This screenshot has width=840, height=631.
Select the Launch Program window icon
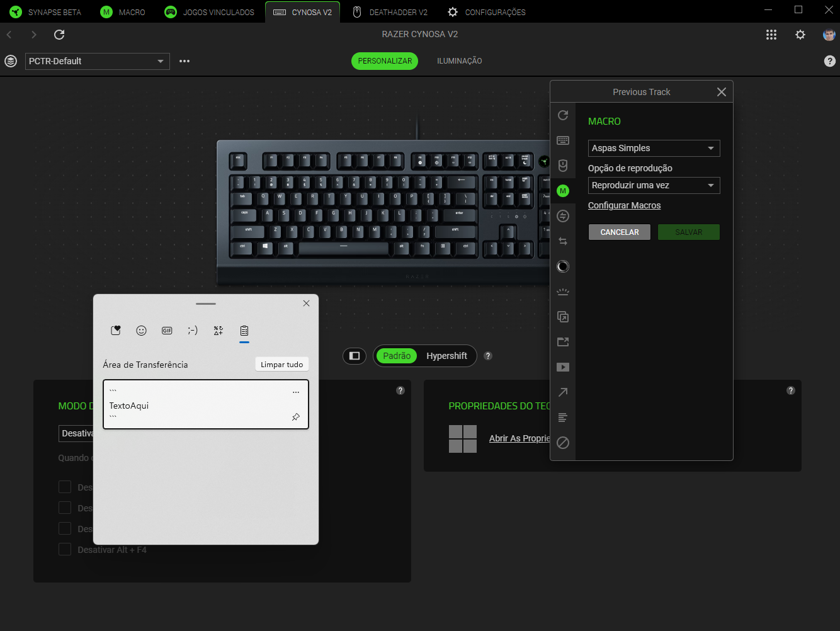point(563,317)
